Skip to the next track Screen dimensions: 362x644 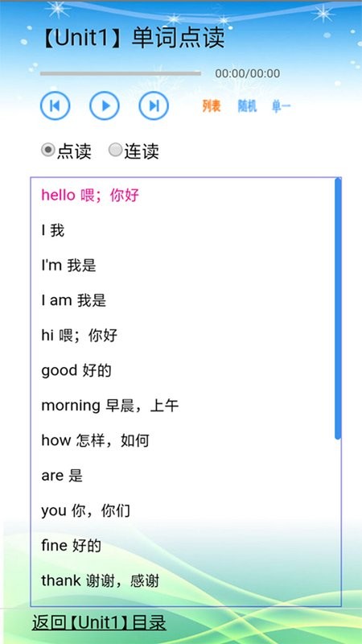click(x=154, y=105)
